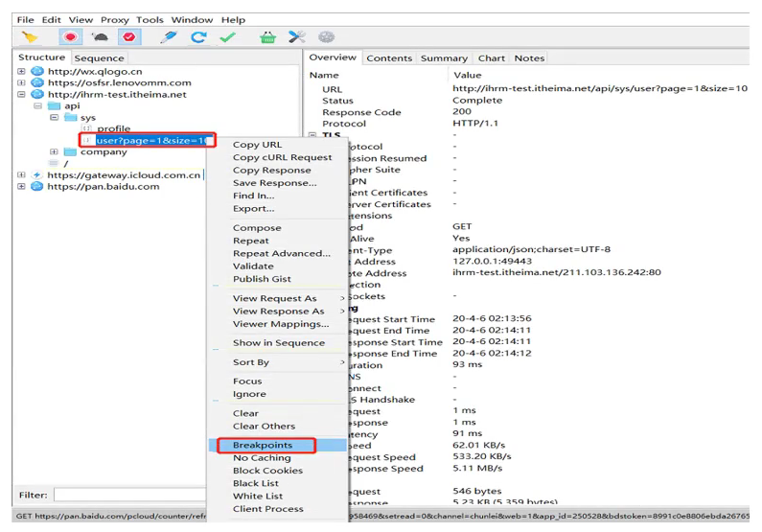762x532 pixels.
Task: Choose Copy Response
Action: [x=271, y=170]
